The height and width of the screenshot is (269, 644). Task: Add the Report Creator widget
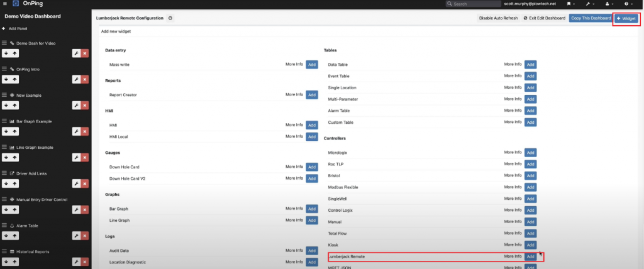point(312,94)
